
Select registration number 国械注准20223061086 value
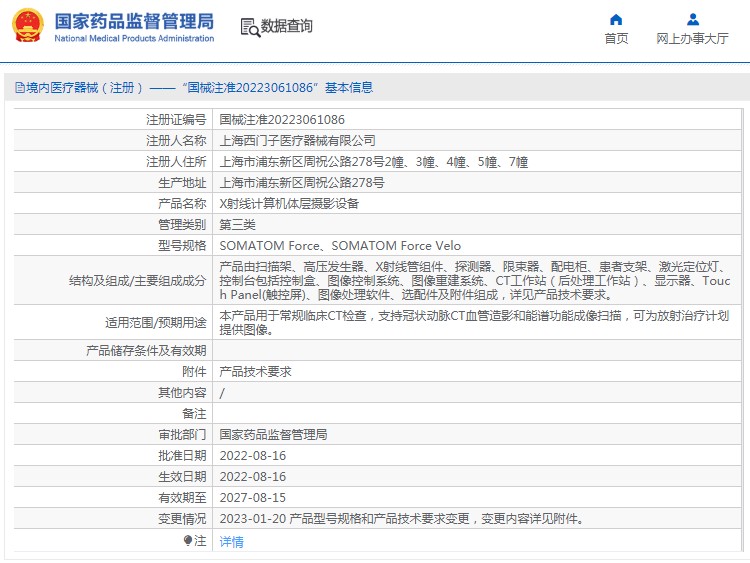[x=282, y=119]
